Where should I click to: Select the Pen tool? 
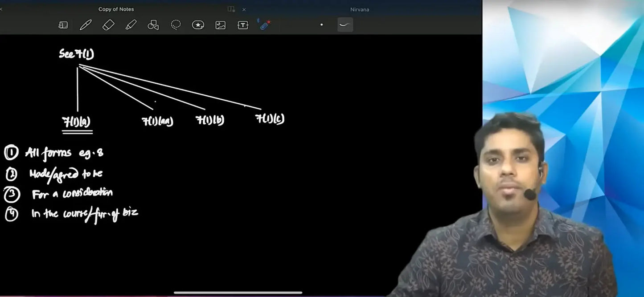pos(86,25)
